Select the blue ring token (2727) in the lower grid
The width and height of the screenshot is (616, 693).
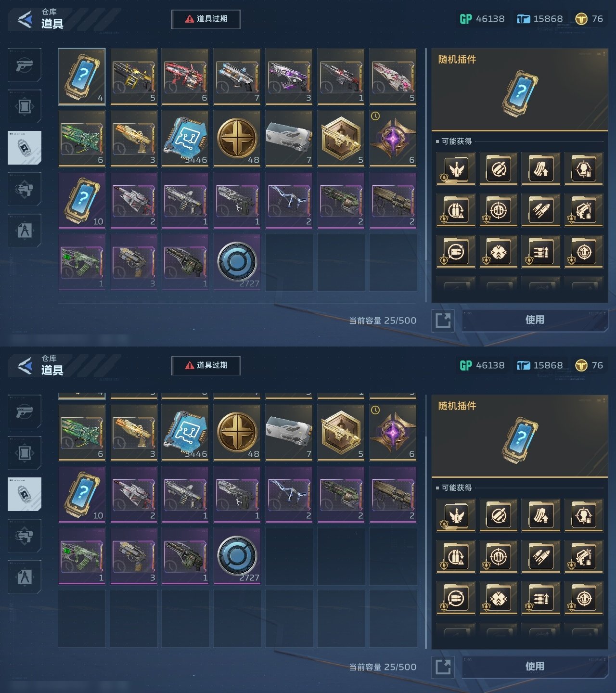237,556
